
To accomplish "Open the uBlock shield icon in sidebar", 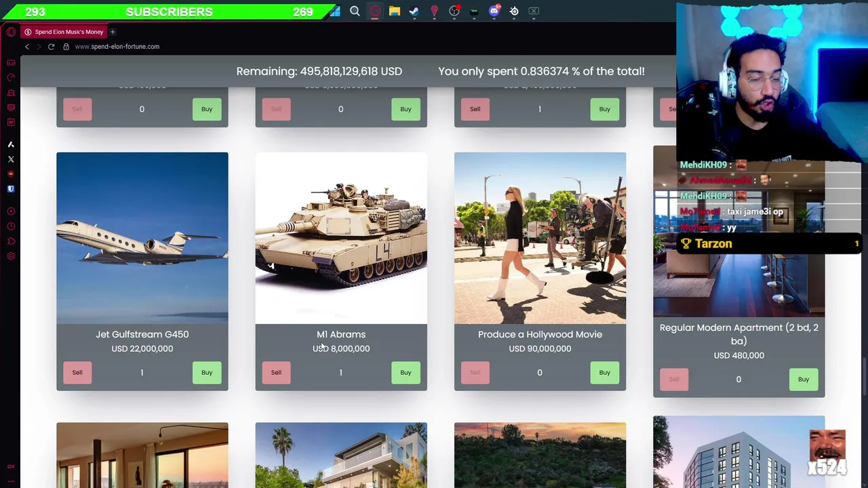I will (11, 174).
